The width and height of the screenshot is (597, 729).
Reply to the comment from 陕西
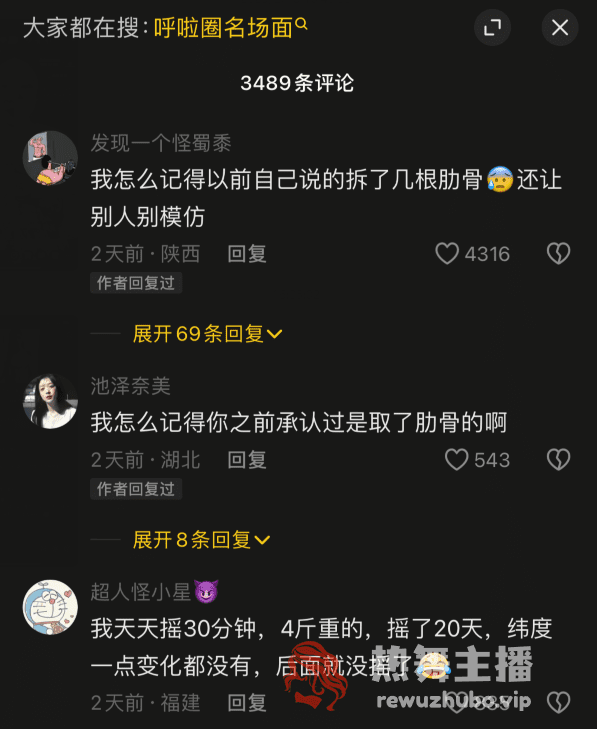[247, 254]
